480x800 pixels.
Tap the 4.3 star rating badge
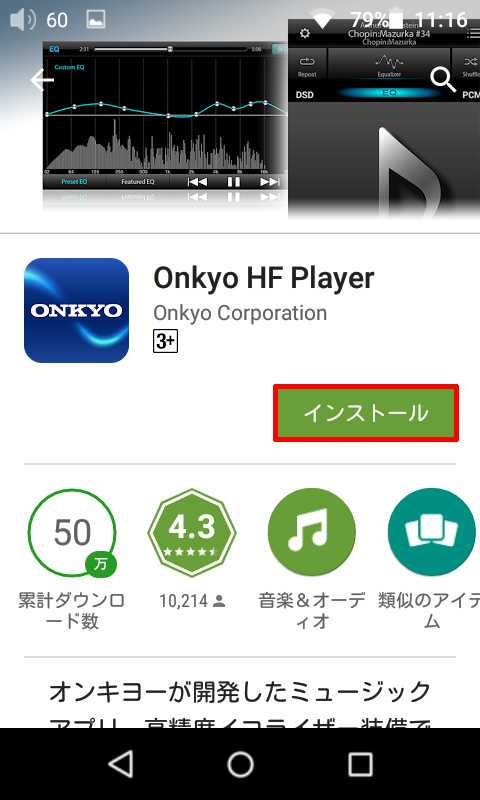192,533
